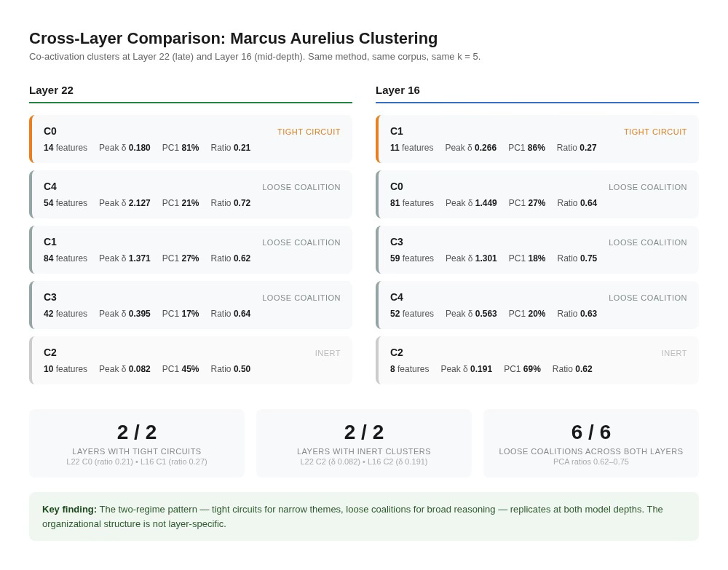This screenshot has width=728, height=570.
Task: Select '84 features' in Layer 22 C1
Action: (x=66, y=258)
